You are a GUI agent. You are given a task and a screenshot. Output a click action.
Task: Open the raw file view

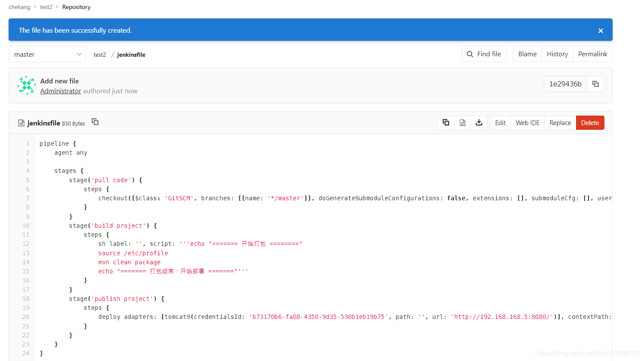462,122
